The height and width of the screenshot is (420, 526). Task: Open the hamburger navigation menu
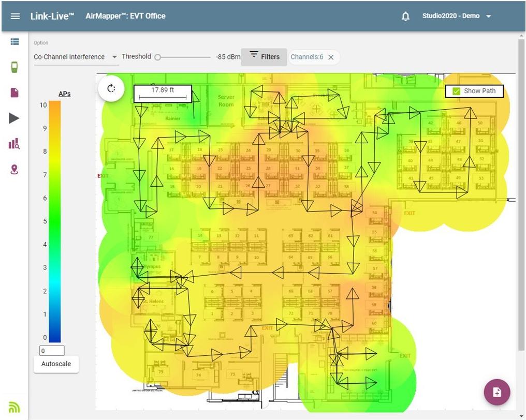tap(15, 16)
